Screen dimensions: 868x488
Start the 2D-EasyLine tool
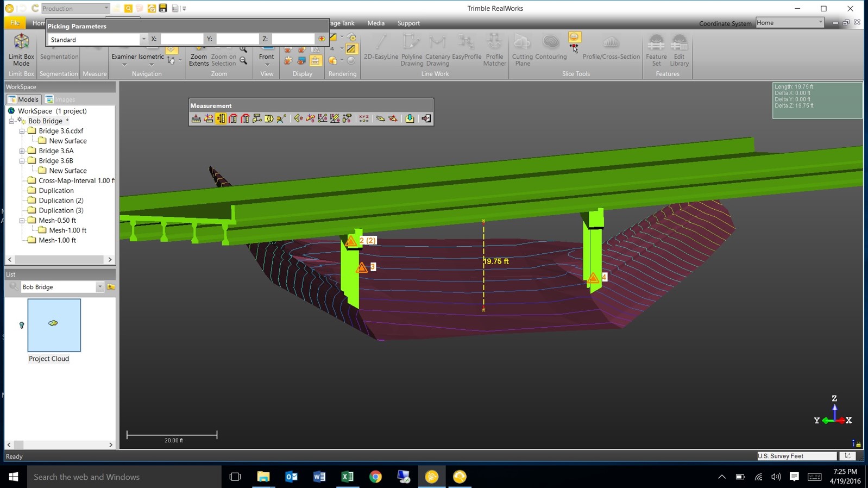381,47
